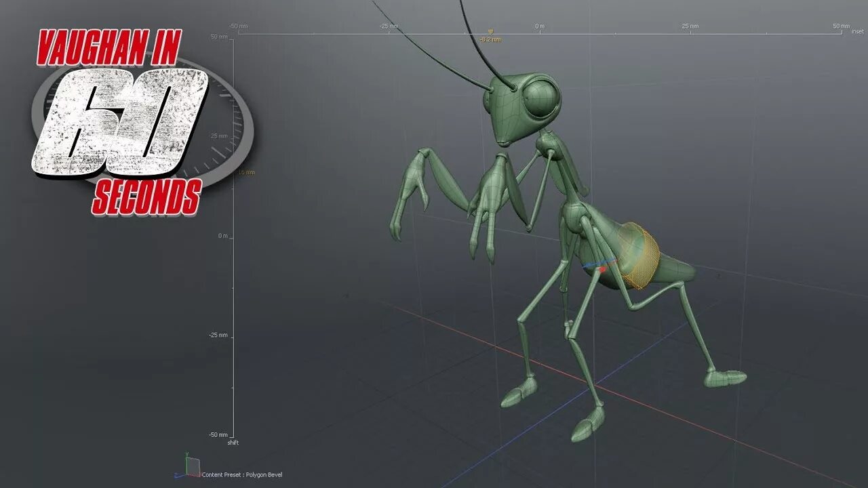
Task: Click the '-25 mm' mark on top ruler
Action: coord(389,26)
